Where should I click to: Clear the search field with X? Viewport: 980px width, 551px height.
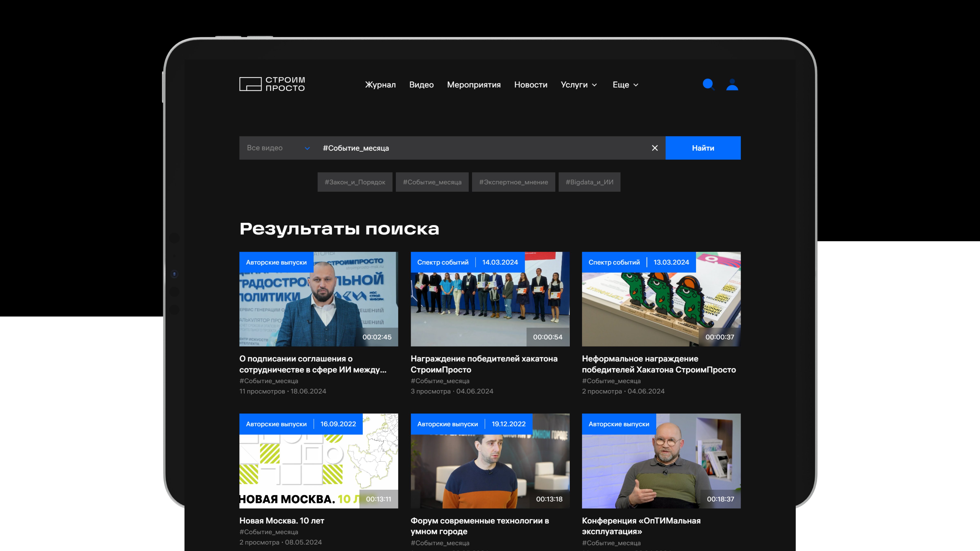655,148
